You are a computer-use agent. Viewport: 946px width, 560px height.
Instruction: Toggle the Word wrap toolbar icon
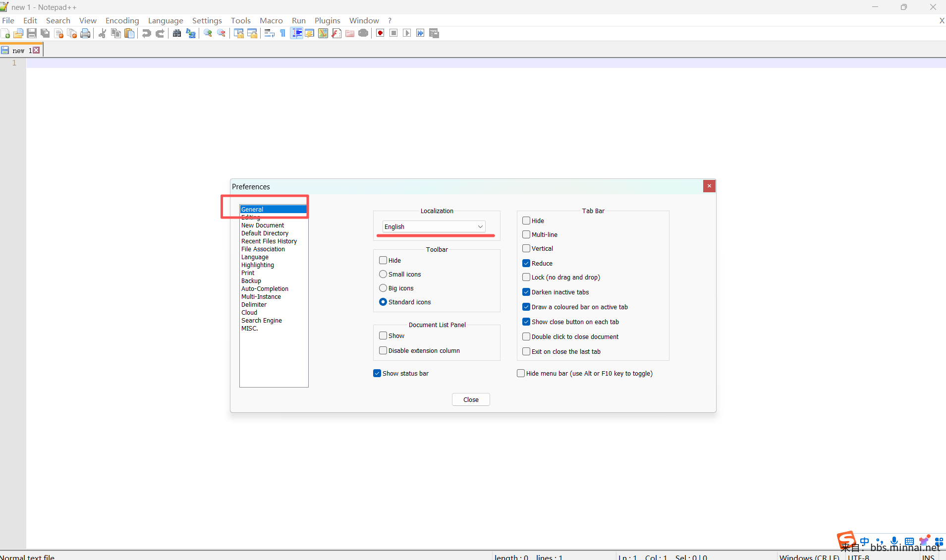[x=269, y=33]
